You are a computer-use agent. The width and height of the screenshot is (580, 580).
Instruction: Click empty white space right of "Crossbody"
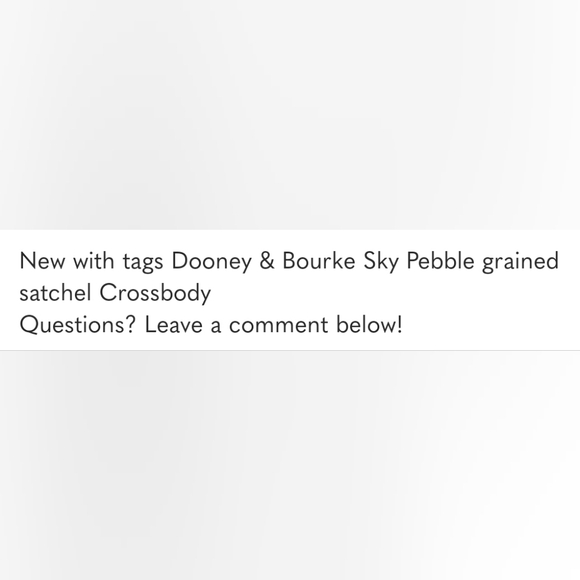392,293
